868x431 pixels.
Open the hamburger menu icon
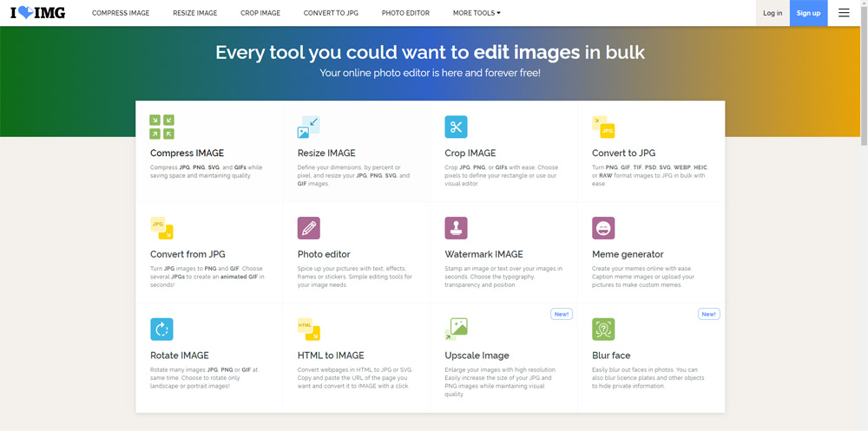click(844, 13)
